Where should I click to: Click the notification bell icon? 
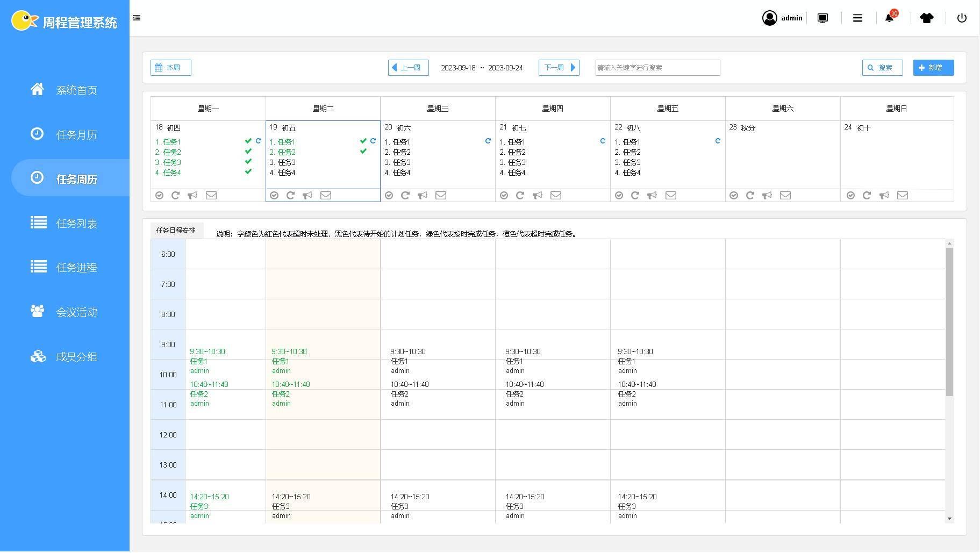[889, 18]
